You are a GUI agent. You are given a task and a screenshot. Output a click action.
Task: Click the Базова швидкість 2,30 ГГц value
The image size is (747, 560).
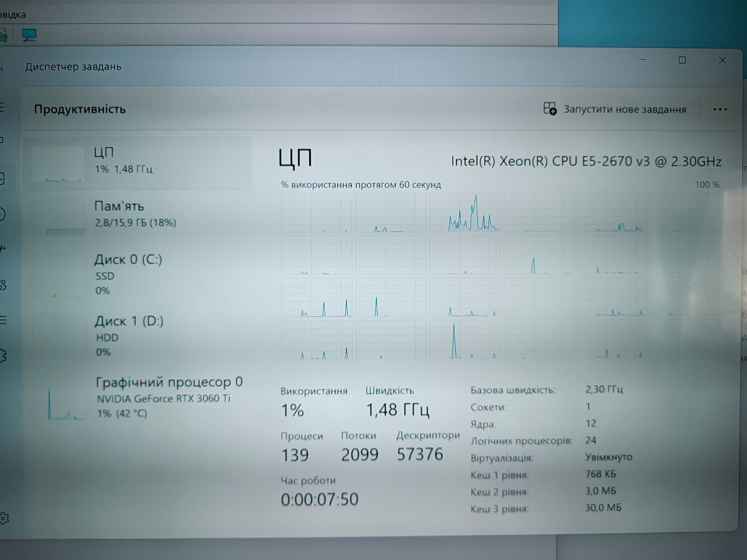[x=604, y=389]
